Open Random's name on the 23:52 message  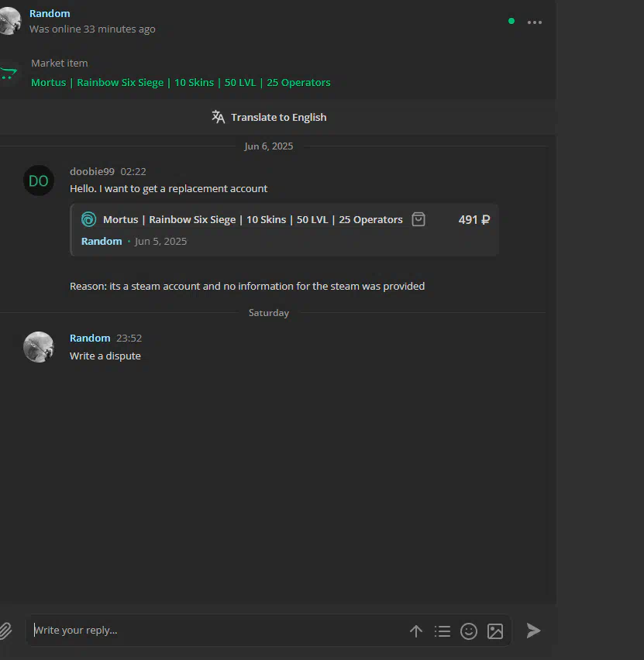pyautogui.click(x=90, y=338)
